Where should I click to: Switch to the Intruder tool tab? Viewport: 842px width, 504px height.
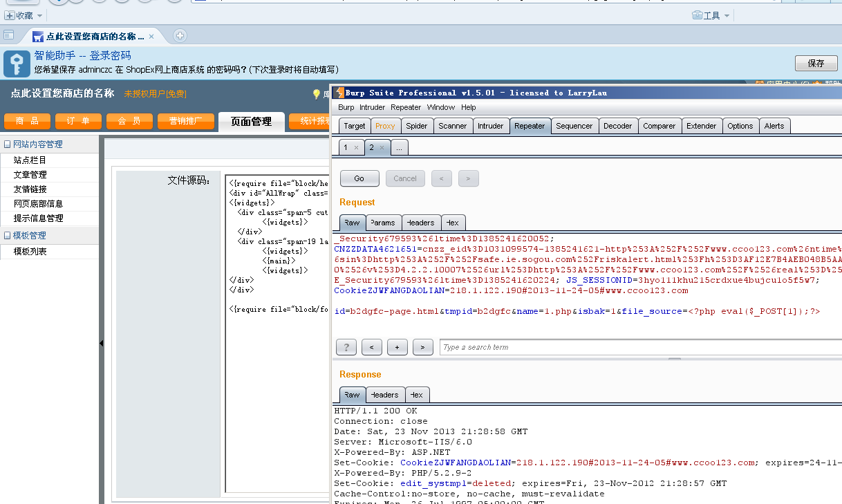491,126
